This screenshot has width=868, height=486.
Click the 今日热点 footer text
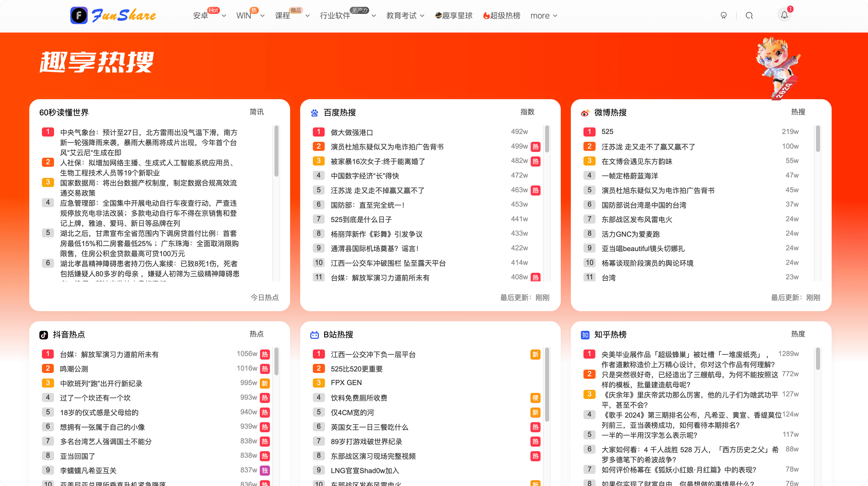click(x=265, y=298)
